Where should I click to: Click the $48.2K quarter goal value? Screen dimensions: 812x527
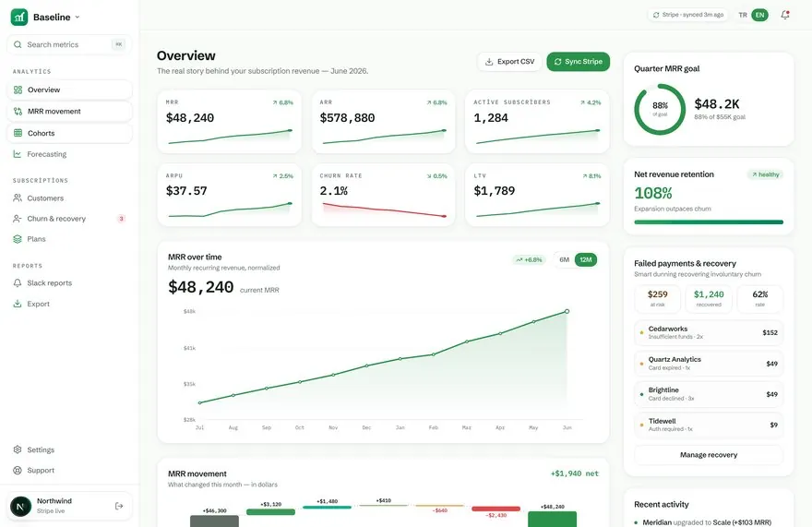coord(717,104)
